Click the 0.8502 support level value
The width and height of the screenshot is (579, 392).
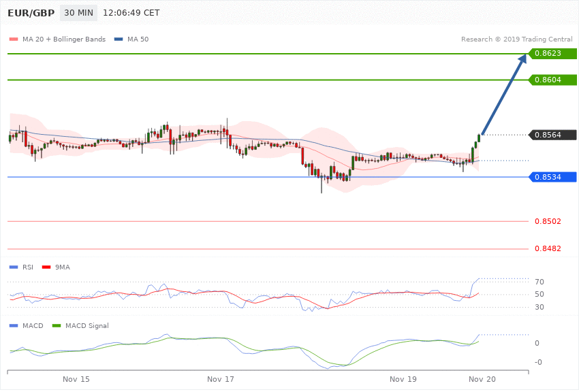click(x=548, y=221)
